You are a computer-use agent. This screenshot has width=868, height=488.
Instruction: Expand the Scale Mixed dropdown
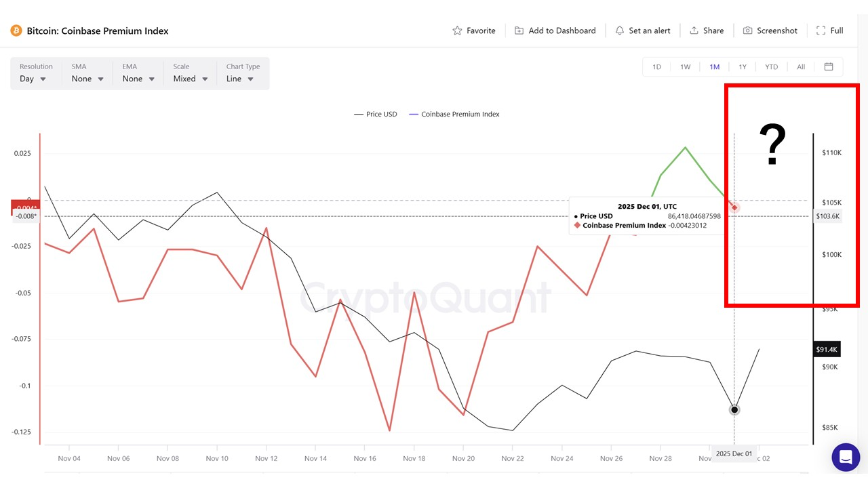click(190, 79)
